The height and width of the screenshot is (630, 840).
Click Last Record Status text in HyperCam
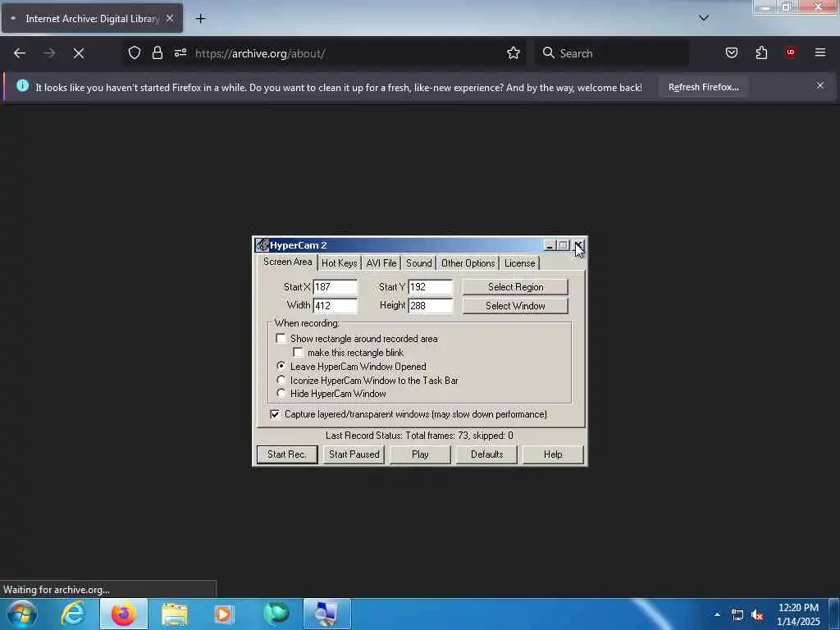click(x=419, y=436)
